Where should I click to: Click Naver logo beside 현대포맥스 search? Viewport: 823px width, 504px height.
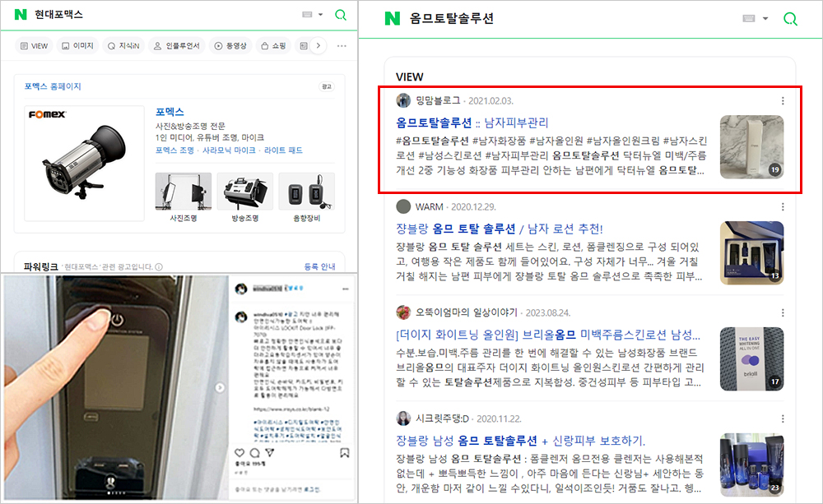tap(21, 15)
